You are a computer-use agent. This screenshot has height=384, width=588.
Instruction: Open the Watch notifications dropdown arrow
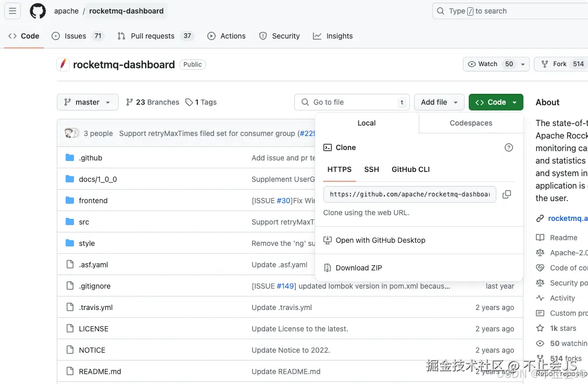coord(522,64)
